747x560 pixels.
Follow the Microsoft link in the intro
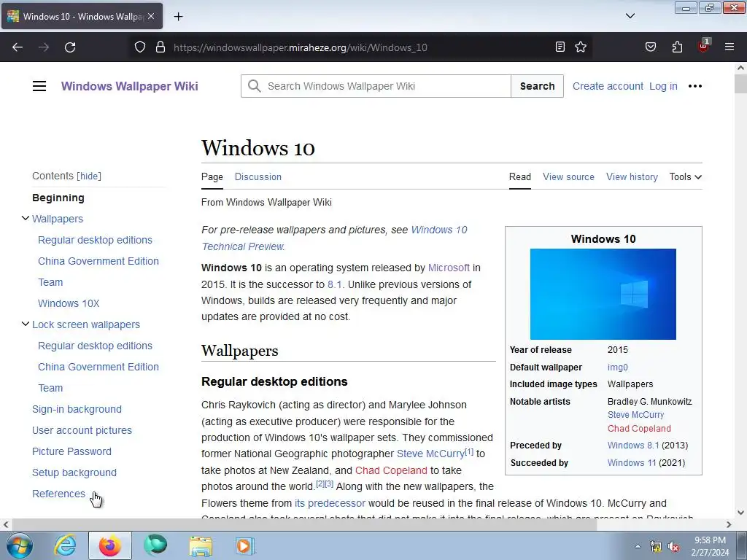pyautogui.click(x=449, y=268)
